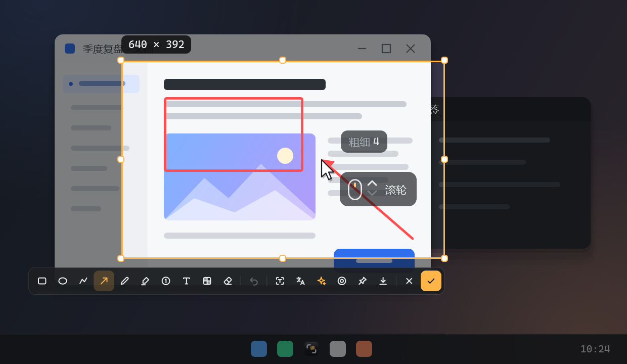This screenshot has width=627, height=364.
Task: Choose the polyline drawing tool
Action: (x=83, y=281)
